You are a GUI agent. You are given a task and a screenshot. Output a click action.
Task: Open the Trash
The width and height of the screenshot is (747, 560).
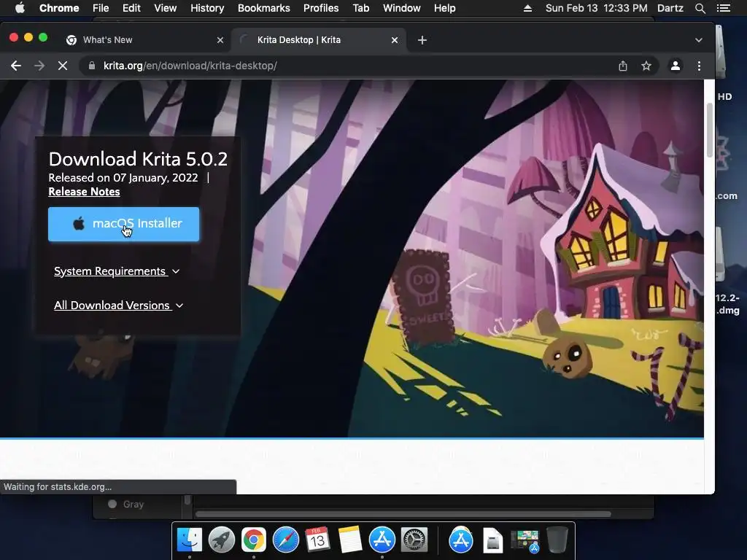click(557, 540)
